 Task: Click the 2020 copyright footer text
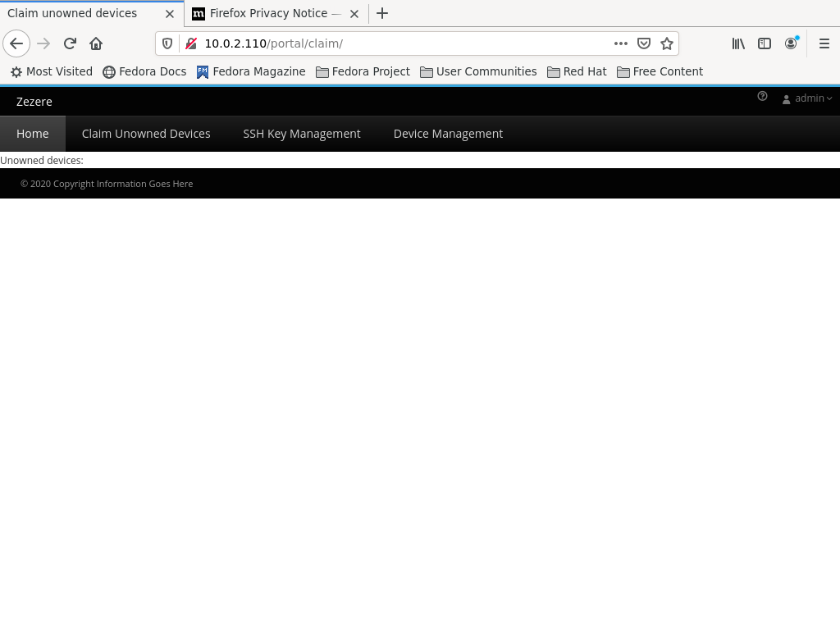[107, 184]
